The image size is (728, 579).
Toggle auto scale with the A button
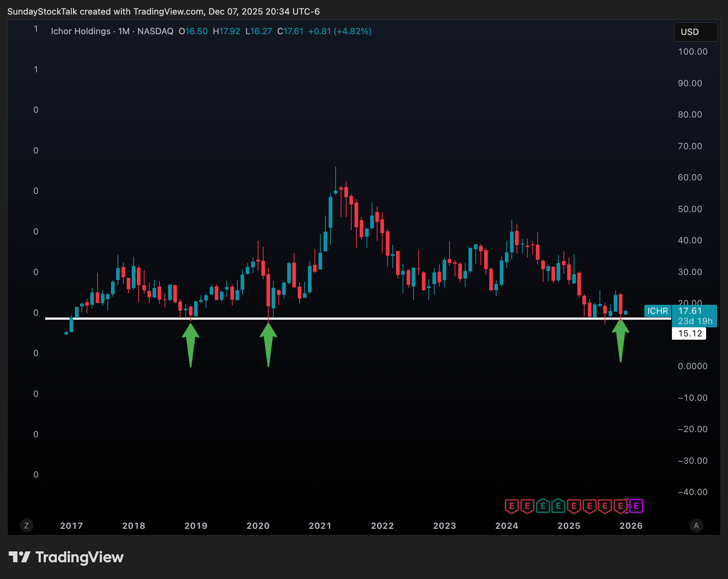point(696,526)
